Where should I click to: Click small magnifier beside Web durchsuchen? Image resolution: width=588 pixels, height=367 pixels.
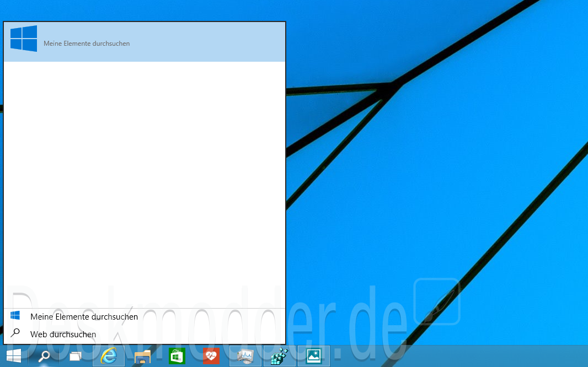[x=15, y=333]
